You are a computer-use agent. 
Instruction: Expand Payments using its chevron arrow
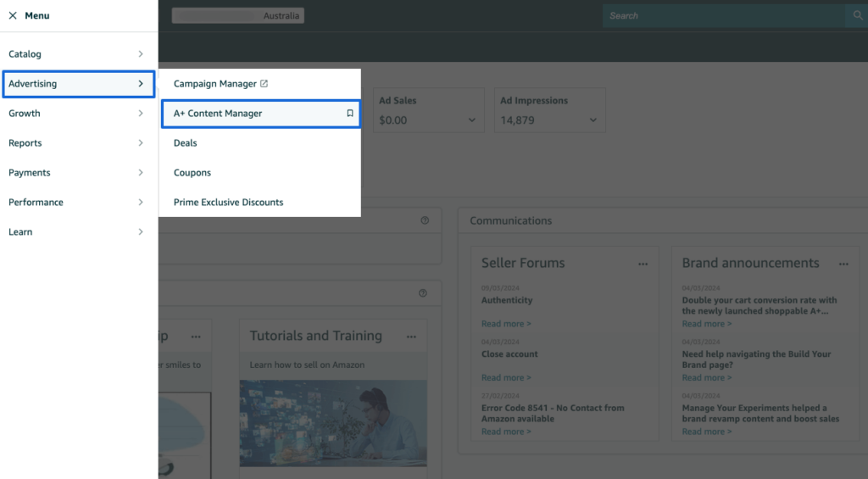pos(141,172)
